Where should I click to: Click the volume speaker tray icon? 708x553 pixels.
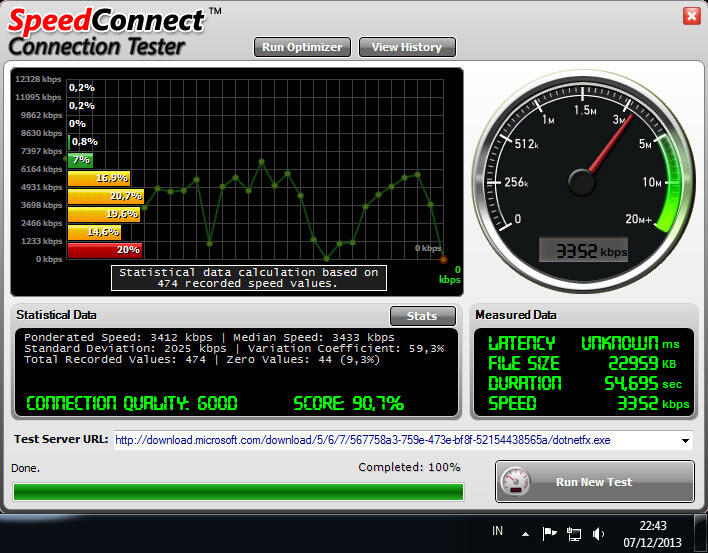[598, 534]
